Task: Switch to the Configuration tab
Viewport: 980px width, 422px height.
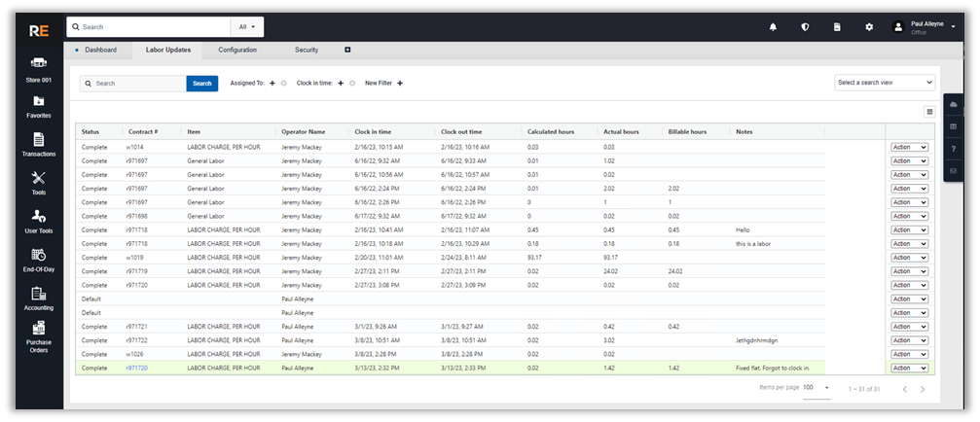Action: [237, 50]
